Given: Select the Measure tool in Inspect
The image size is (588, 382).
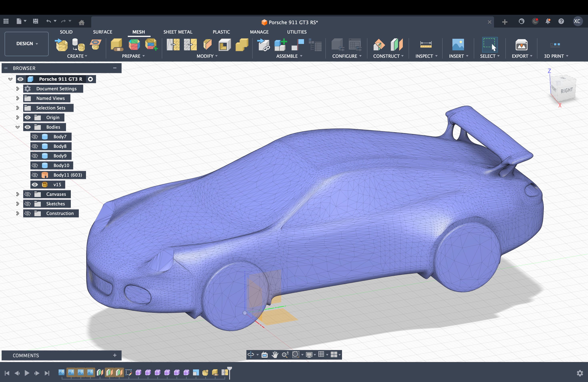Looking at the screenshot, I should click(426, 45).
